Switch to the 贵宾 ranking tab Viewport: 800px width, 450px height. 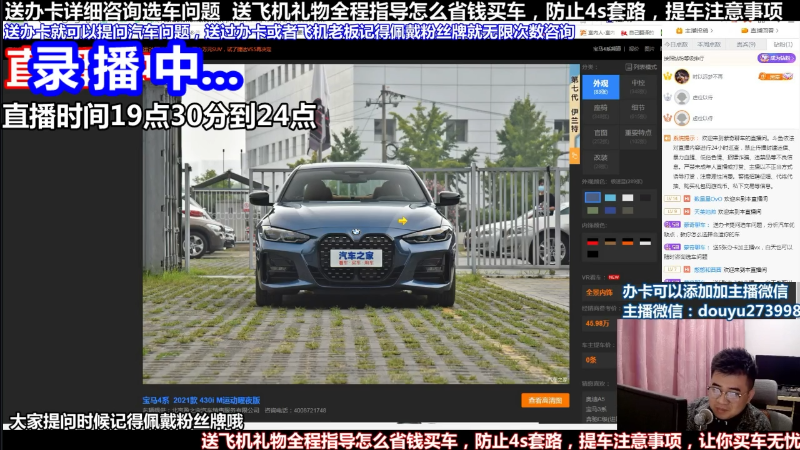point(745,44)
